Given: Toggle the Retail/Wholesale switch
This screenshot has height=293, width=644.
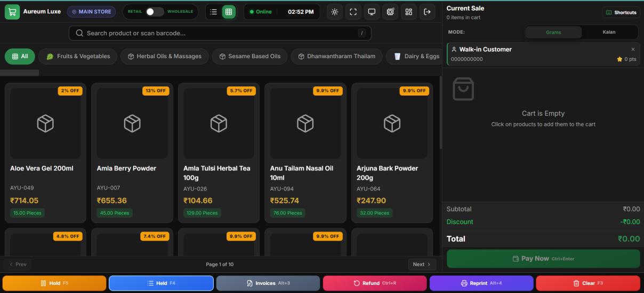Looking at the screenshot, I should pos(155,12).
